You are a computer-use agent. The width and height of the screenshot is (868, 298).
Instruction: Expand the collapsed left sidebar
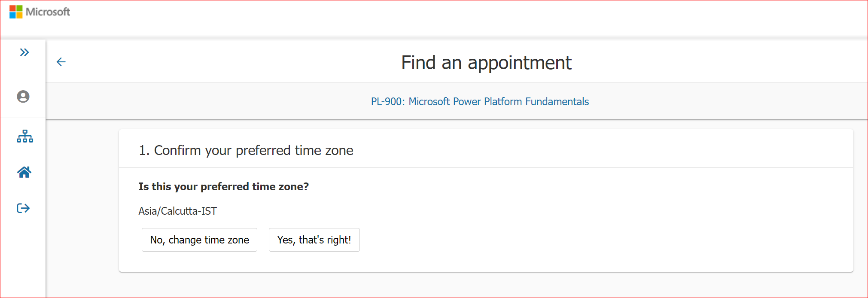pos(24,52)
